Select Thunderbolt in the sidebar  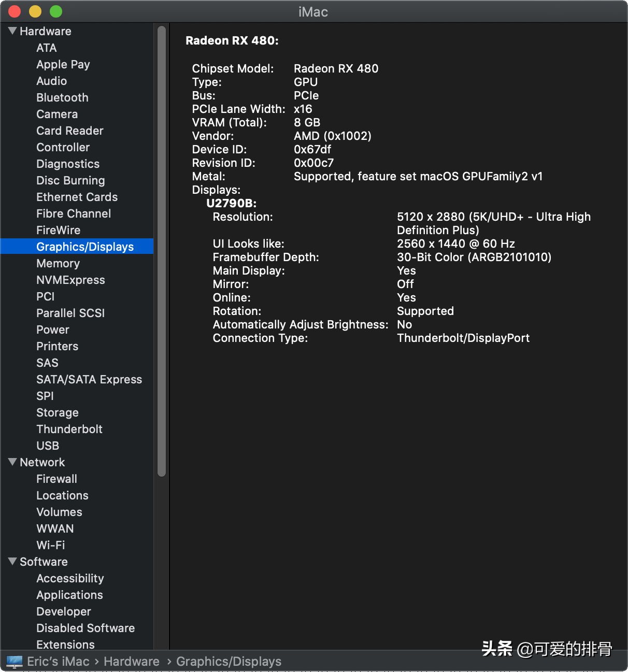click(69, 429)
